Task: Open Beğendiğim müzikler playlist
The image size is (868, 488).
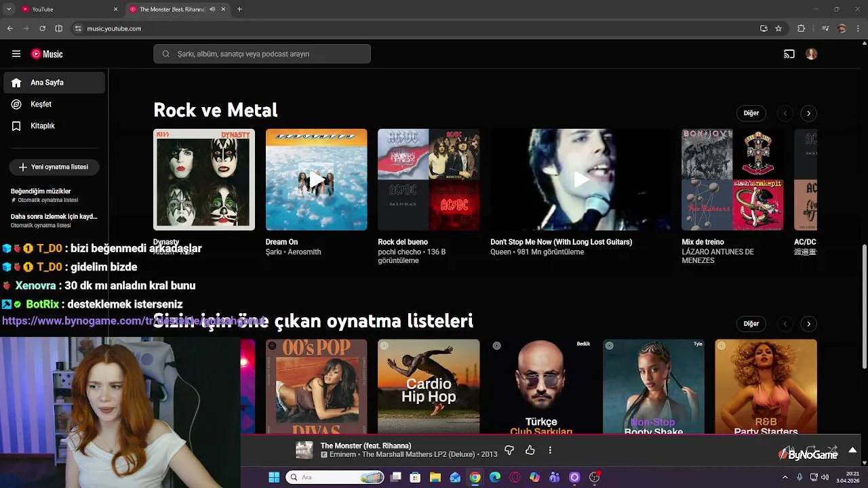Action: click(54, 195)
